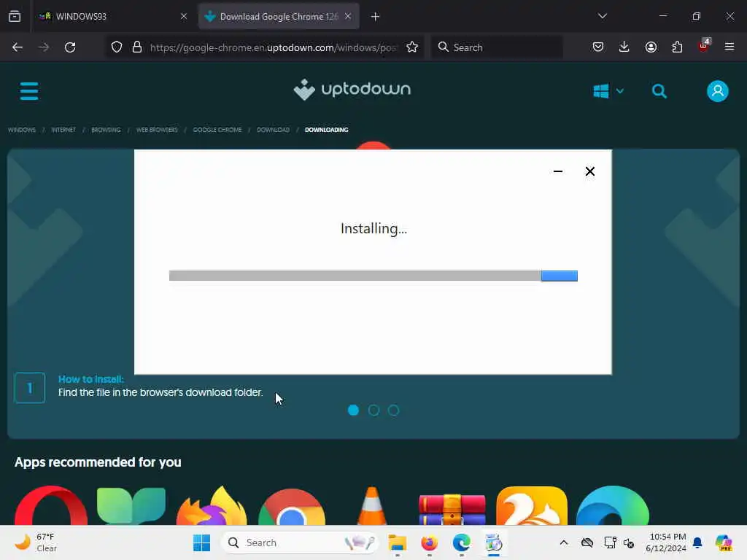The height and width of the screenshot is (560, 747).
Task: Open the extensions puzzle icon
Action: click(677, 47)
